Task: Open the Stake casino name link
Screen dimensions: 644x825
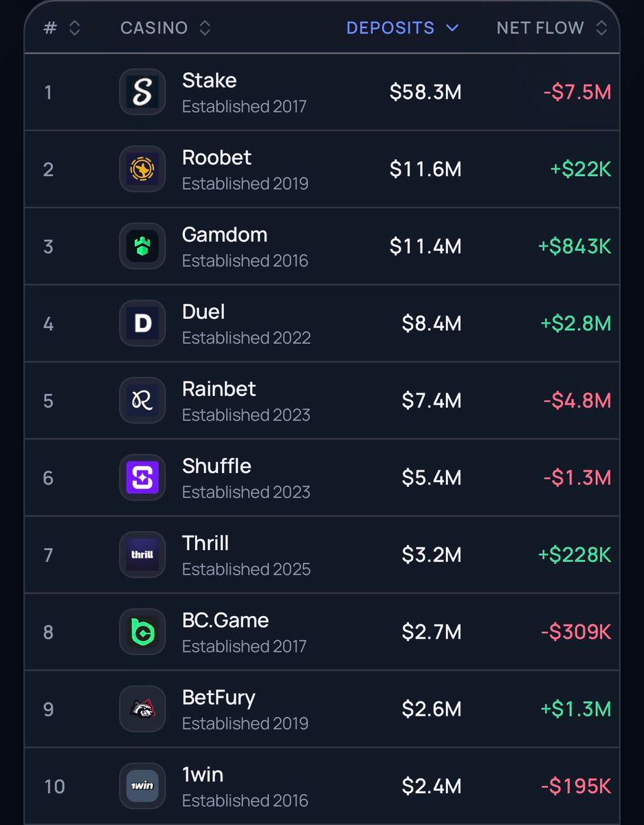Action: click(x=209, y=80)
